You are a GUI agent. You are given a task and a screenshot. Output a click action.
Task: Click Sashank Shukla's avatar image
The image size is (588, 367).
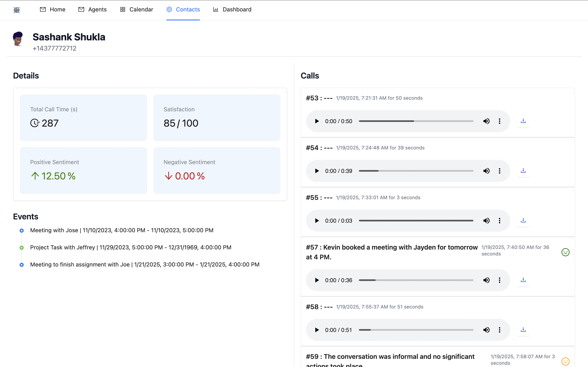point(18,39)
